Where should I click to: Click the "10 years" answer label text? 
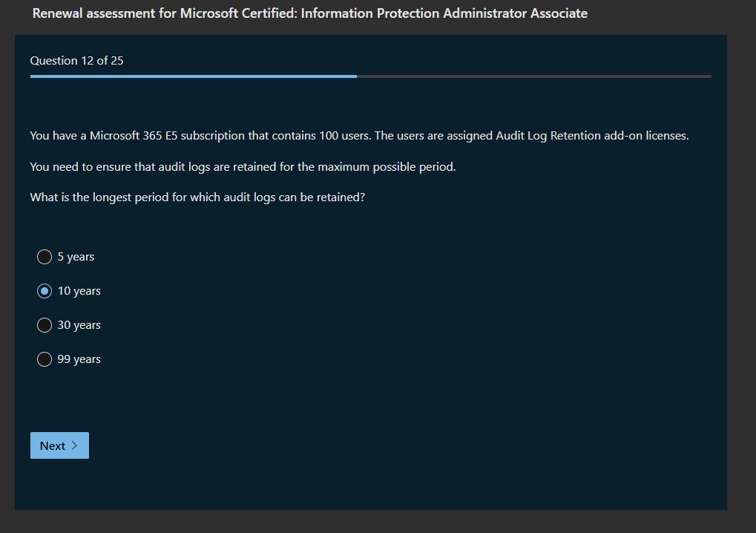79,291
